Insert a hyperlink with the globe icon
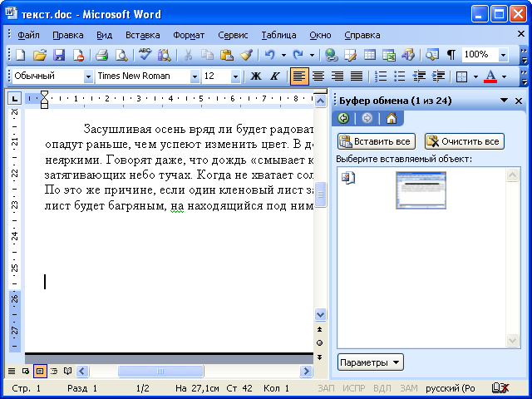Image resolution: width=532 pixels, height=399 pixels. pos(331,55)
